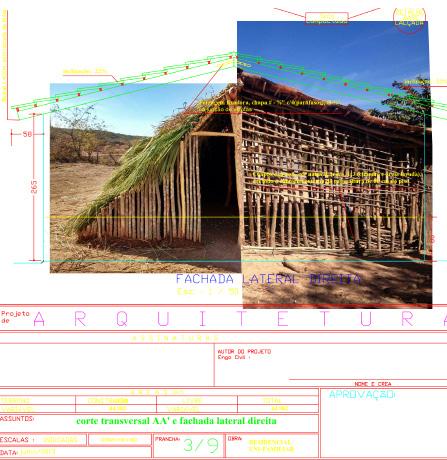The height and width of the screenshot is (460, 447).
Task: Click the APROVAÇÃO label
Action: point(362,395)
